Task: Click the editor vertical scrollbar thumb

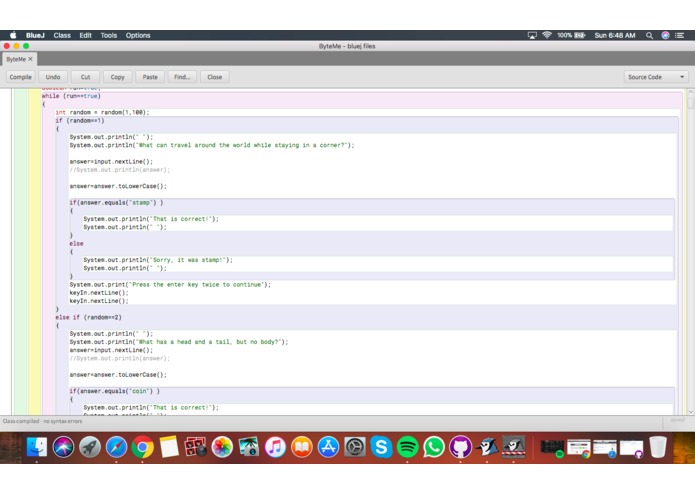Action: (x=691, y=103)
